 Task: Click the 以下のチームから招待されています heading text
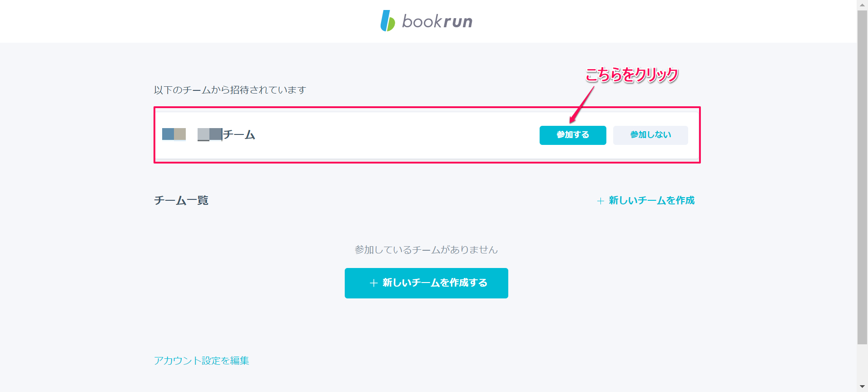pyautogui.click(x=230, y=90)
